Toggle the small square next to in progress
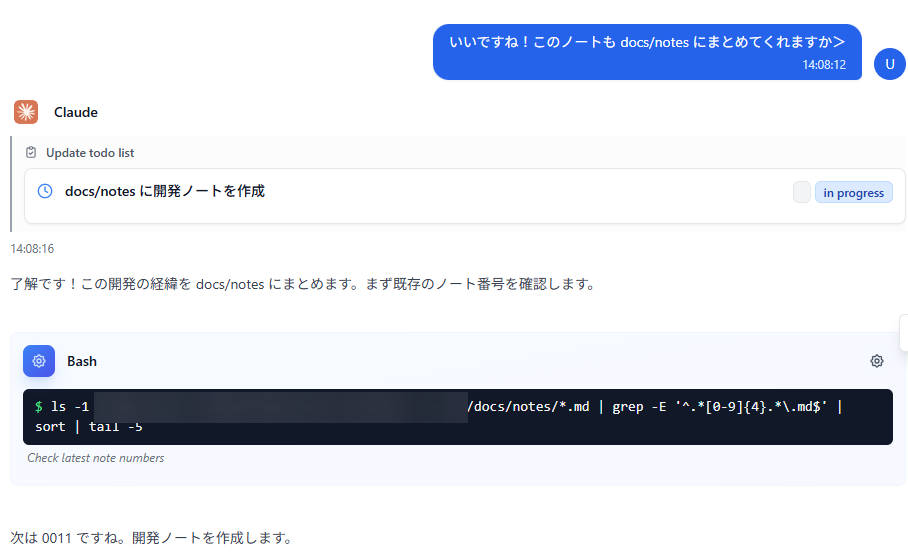Viewport: 908px width, 552px height. pyautogui.click(x=801, y=193)
